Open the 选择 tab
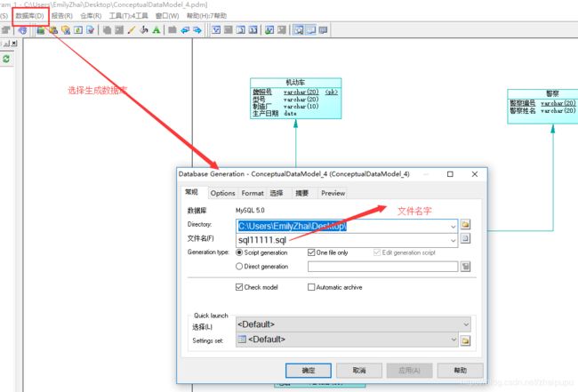The width and height of the screenshot is (578, 392). pyautogui.click(x=277, y=193)
